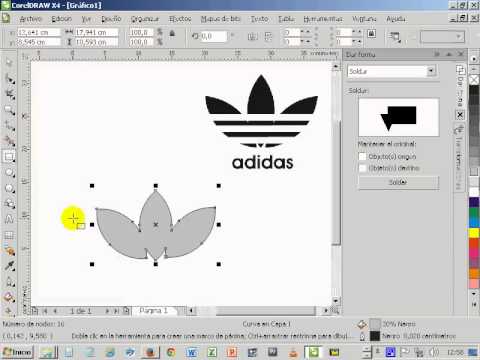Select the Table tool
Viewport: 480px width, 360px height.
(x=9, y=235)
